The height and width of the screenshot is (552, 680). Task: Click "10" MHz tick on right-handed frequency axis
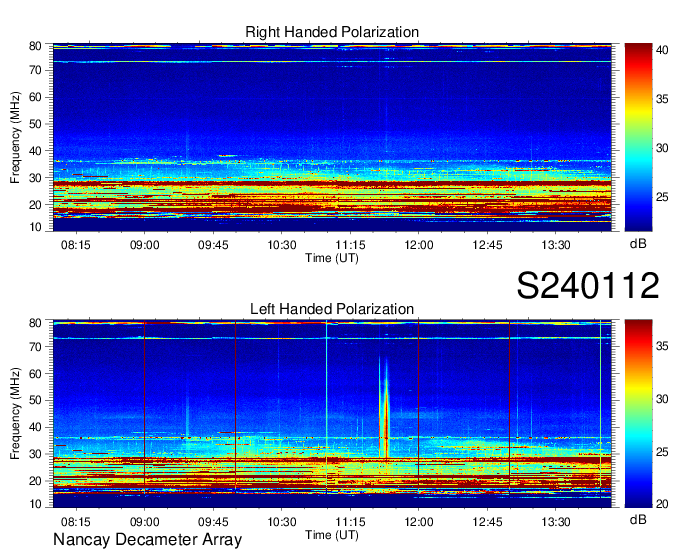click(35, 227)
